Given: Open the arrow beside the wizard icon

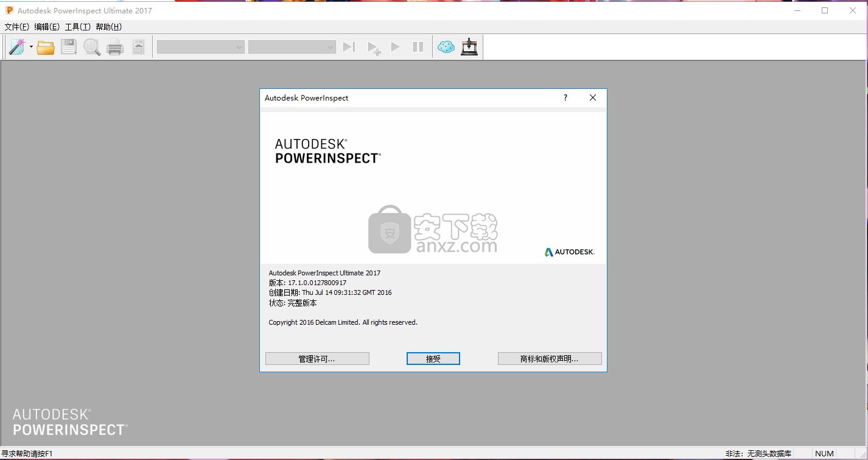Looking at the screenshot, I should (30, 47).
